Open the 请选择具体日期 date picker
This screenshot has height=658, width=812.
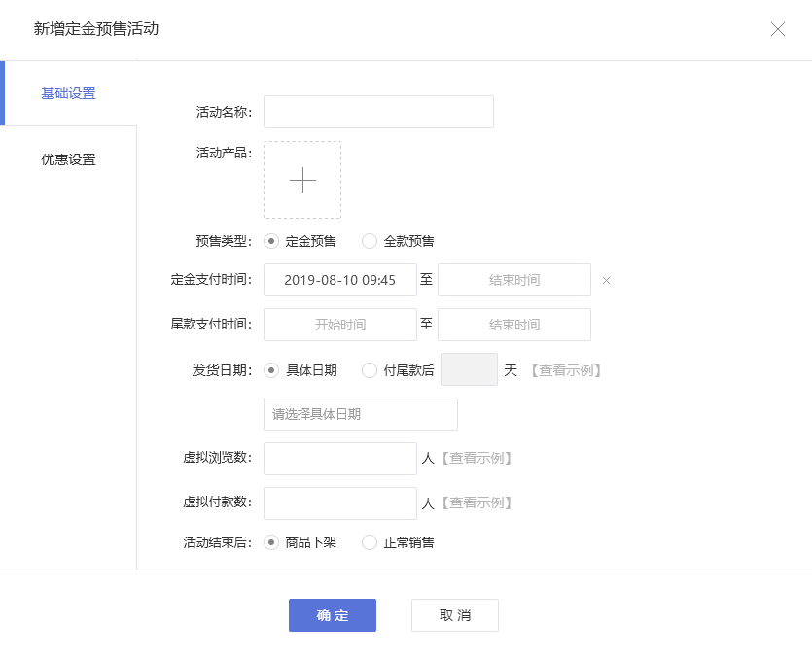361,414
